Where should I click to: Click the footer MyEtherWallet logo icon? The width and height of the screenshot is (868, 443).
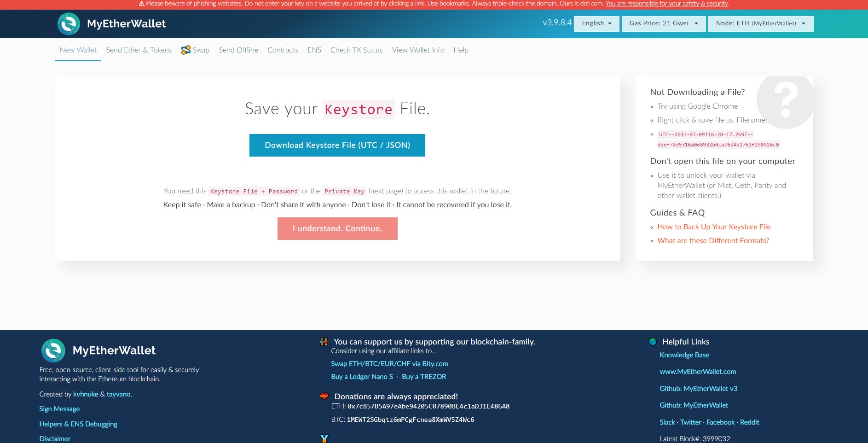coord(53,351)
